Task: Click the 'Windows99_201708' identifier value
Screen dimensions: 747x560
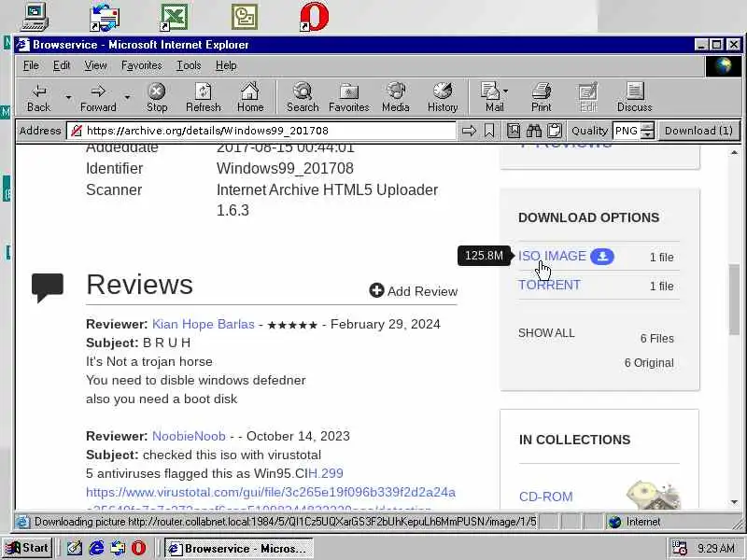Action: tap(285, 168)
